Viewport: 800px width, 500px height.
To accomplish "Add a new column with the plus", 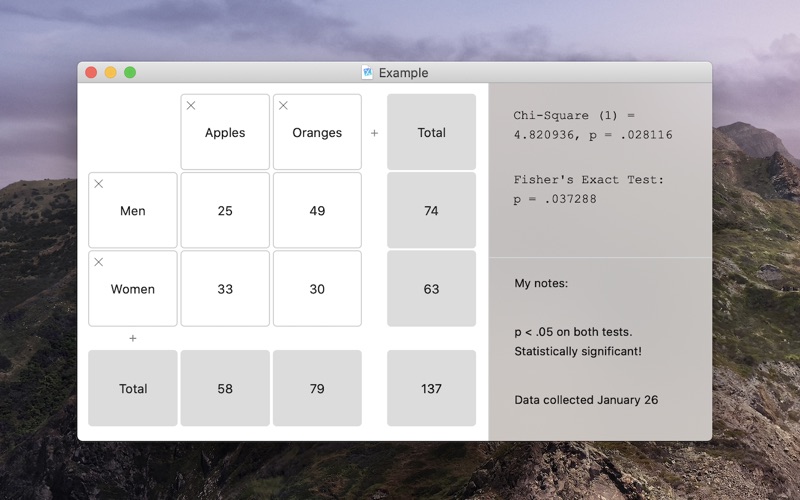I will 374,133.
